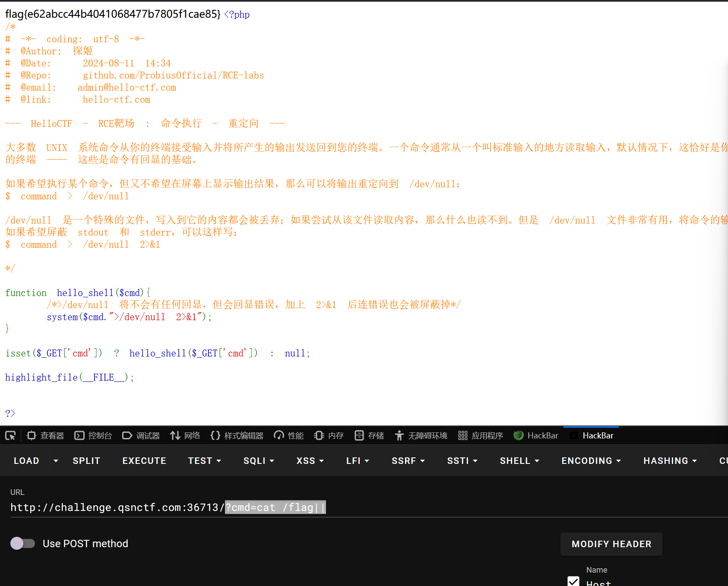Open the 无障碍环境 accessibility tab

click(421, 435)
